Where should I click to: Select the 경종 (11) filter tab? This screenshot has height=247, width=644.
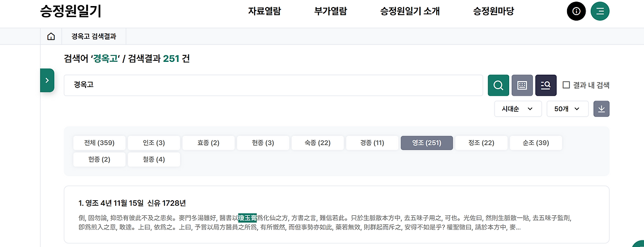(x=372, y=143)
